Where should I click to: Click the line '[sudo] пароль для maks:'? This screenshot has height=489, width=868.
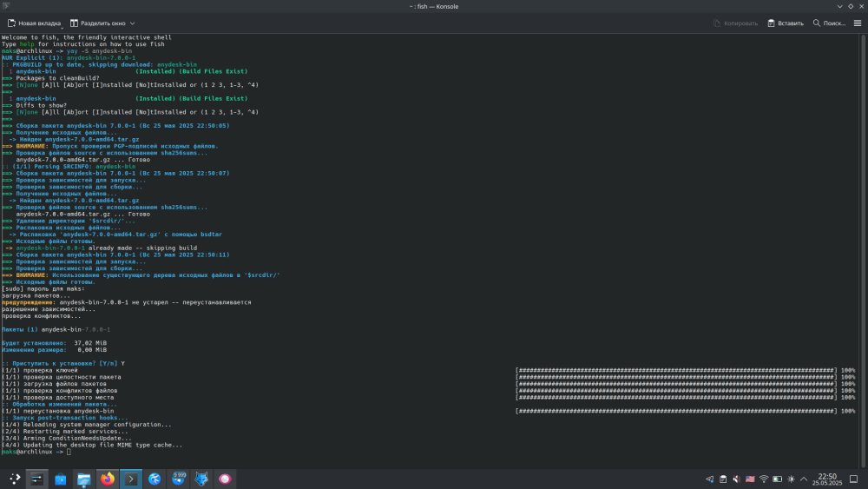[43, 288]
